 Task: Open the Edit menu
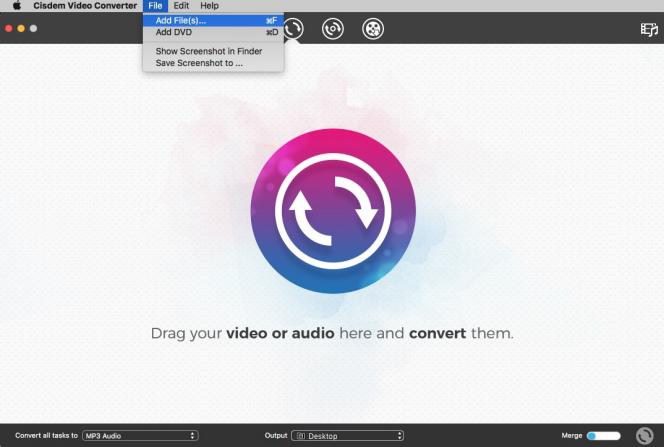click(181, 6)
